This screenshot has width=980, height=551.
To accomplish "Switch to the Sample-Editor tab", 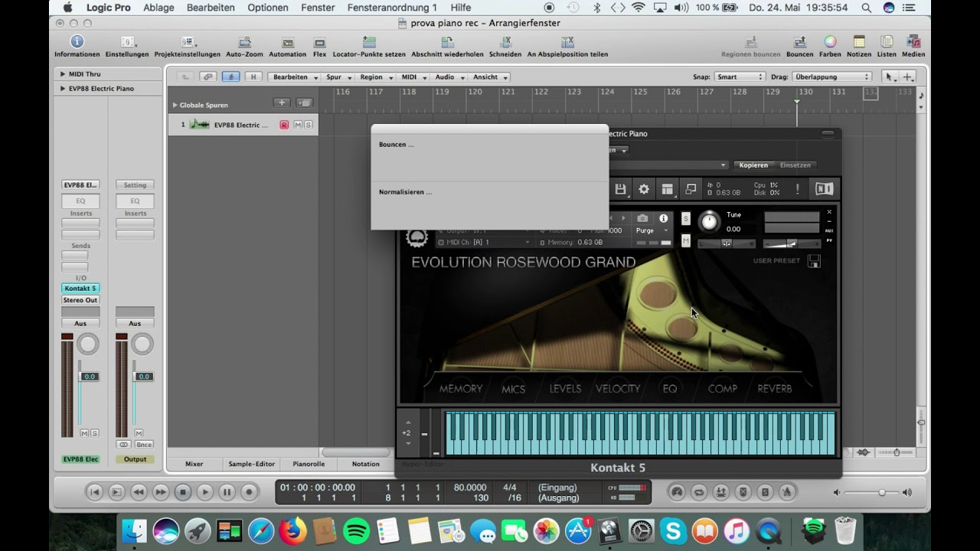I will 251,464.
